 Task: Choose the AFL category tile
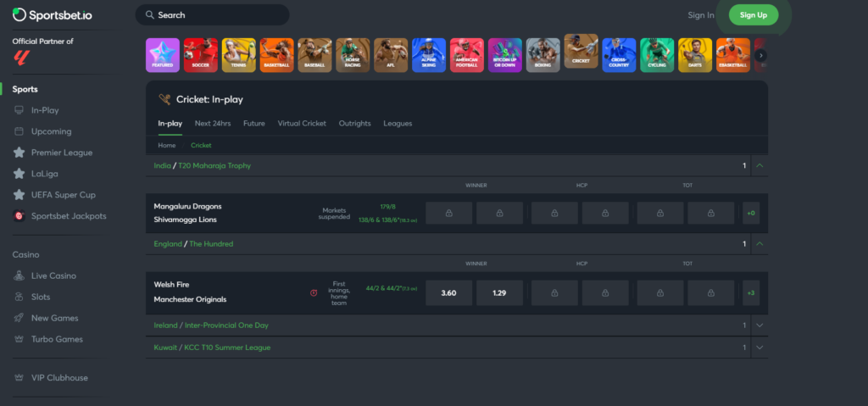click(x=391, y=55)
